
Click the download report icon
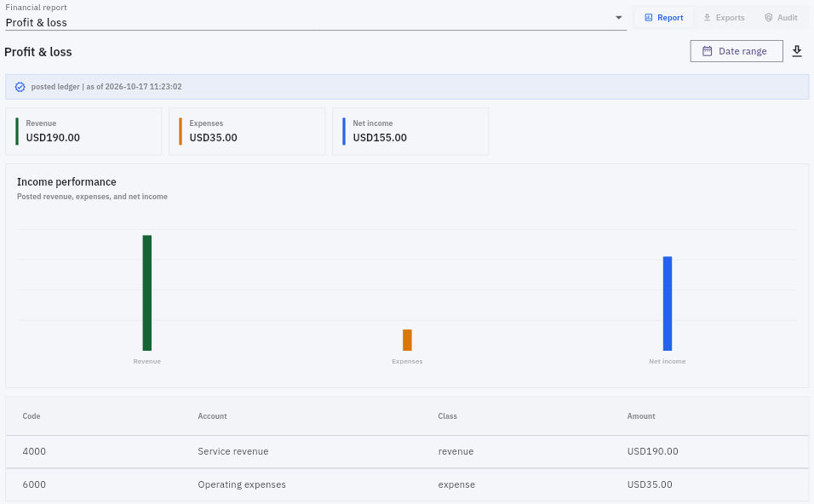tap(797, 51)
